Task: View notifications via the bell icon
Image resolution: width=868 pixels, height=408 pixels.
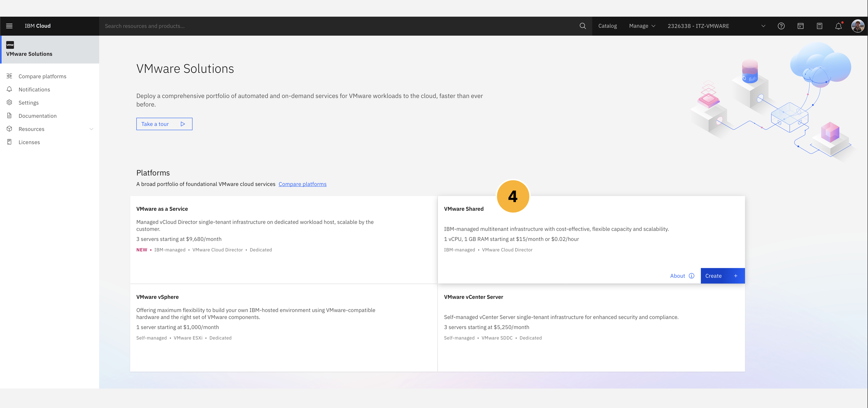Action: (x=839, y=26)
